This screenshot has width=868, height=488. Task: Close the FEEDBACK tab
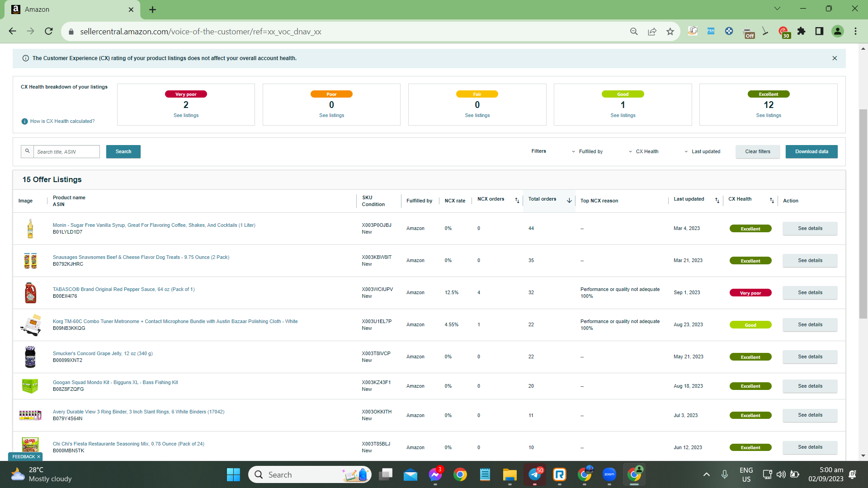click(x=38, y=457)
